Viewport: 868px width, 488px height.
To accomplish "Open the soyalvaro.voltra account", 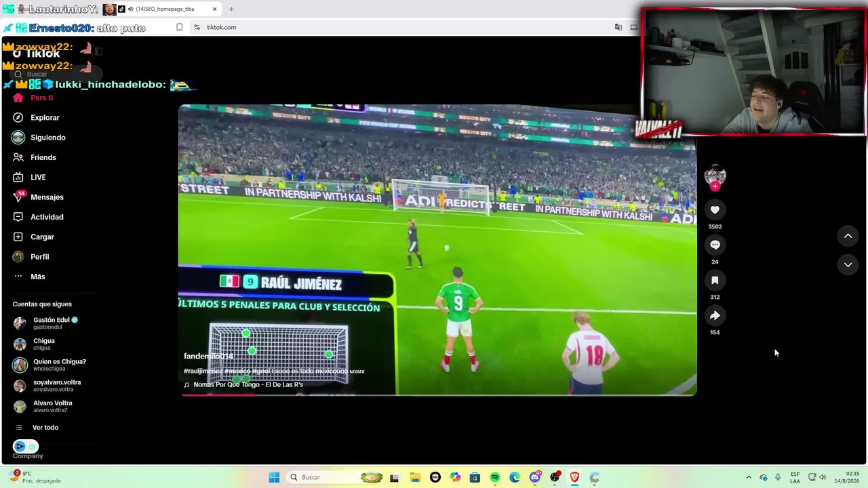I will (47, 386).
